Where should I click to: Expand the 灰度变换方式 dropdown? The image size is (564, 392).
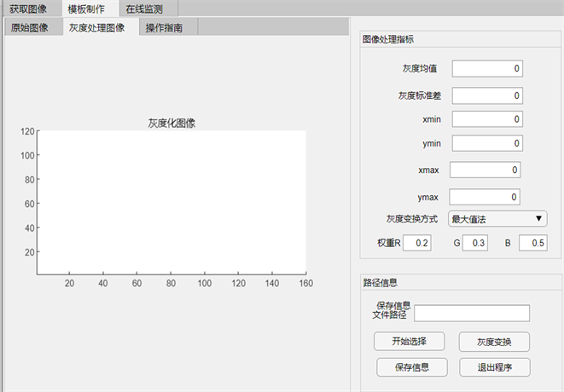pyautogui.click(x=497, y=219)
